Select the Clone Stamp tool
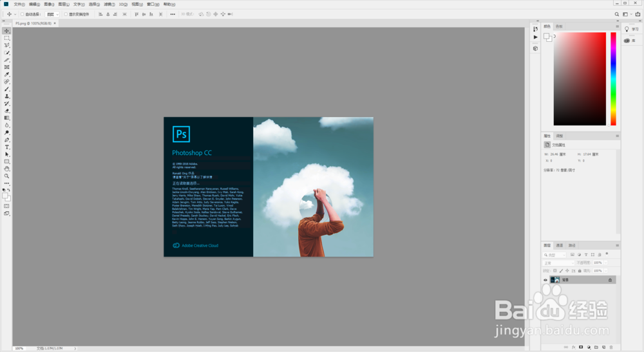Viewport: 644px width, 352px height. coord(6,97)
